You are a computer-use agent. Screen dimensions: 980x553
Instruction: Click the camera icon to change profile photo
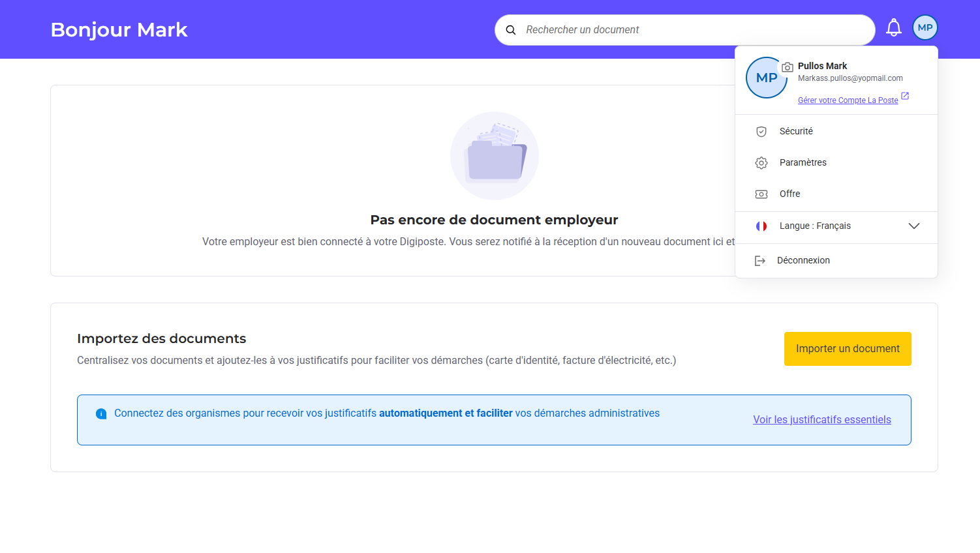tap(788, 67)
